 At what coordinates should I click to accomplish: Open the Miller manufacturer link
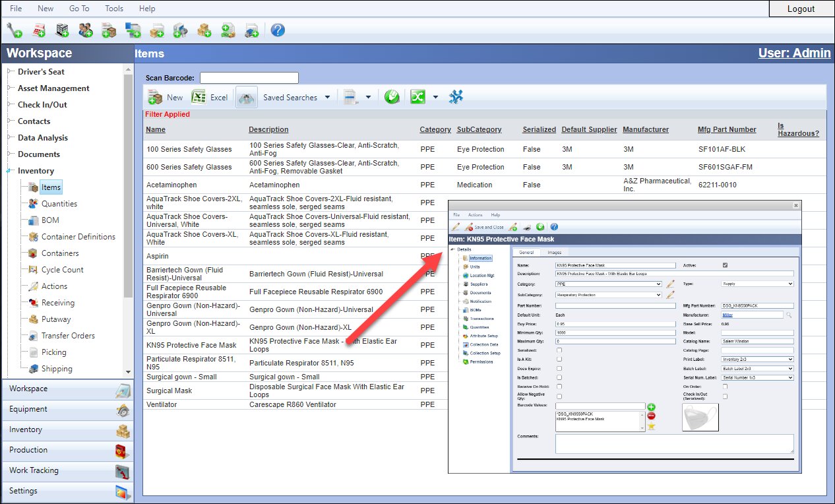pos(727,315)
